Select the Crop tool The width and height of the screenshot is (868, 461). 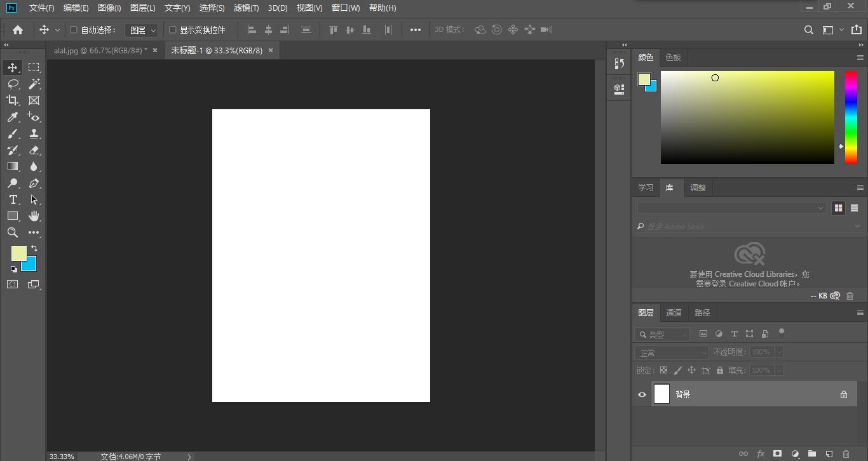tap(13, 100)
